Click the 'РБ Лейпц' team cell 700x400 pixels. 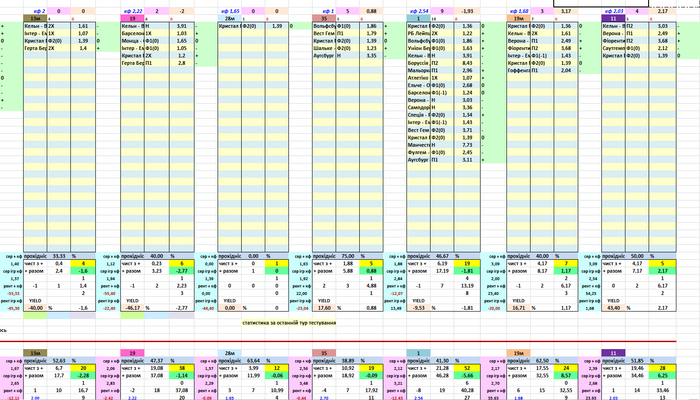click(x=418, y=33)
